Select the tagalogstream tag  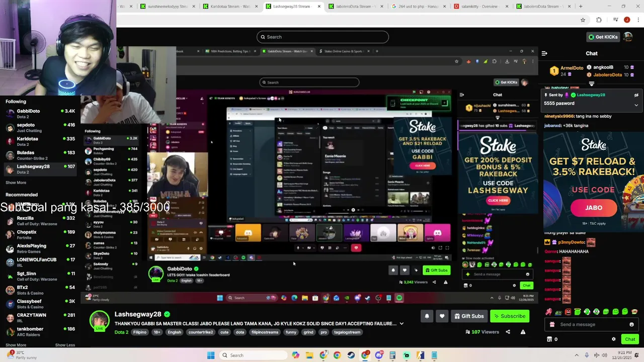pyautogui.click(x=348, y=332)
